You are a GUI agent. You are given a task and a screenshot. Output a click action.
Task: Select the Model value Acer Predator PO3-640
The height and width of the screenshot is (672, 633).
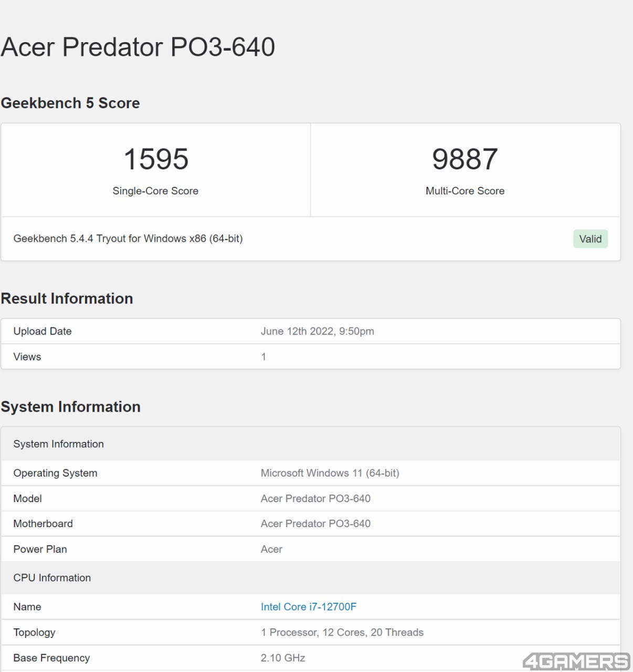pyautogui.click(x=316, y=499)
